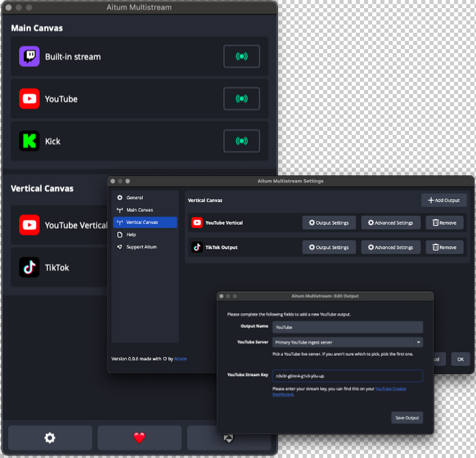Image resolution: width=476 pixels, height=458 pixels.
Task: Toggle streaming for Kick output
Action: [x=241, y=141]
